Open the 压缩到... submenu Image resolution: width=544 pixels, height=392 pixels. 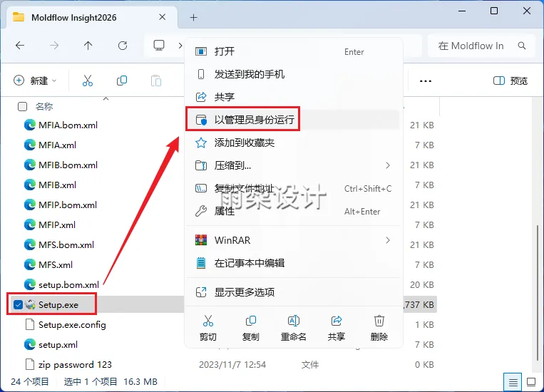tap(293, 165)
